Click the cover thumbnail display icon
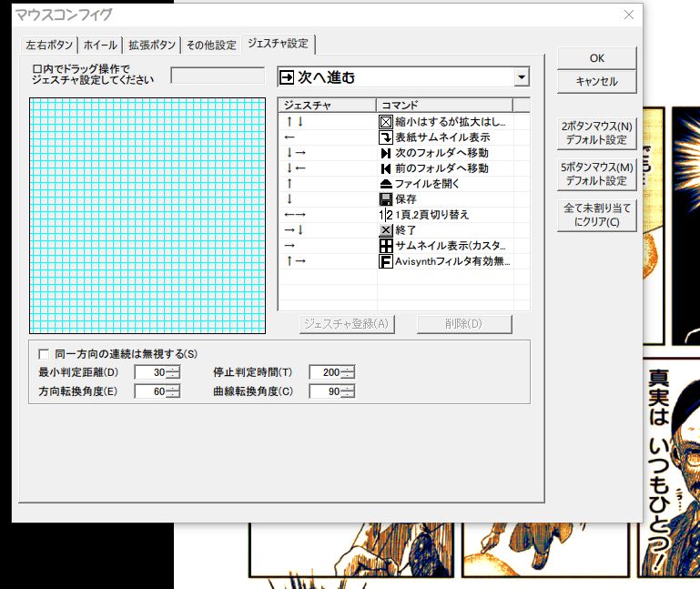Screen dimensions: 700x589 [x=386, y=137]
